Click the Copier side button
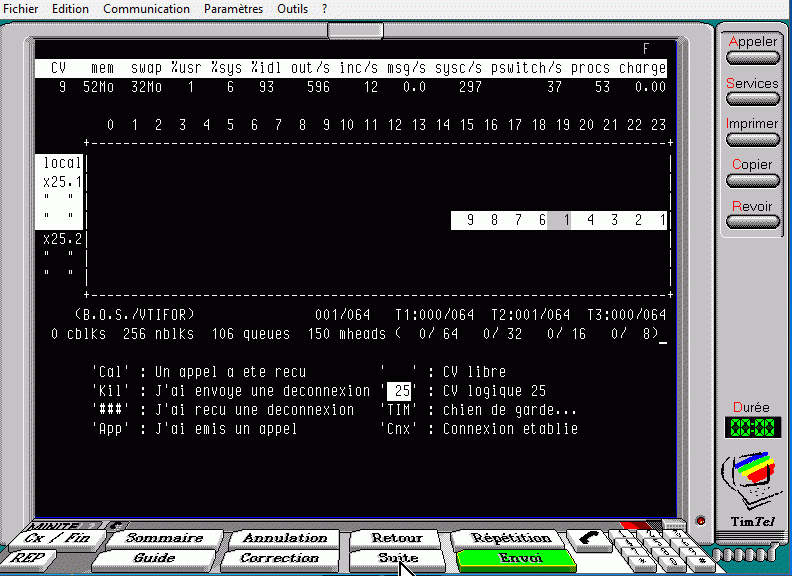 pos(752,180)
